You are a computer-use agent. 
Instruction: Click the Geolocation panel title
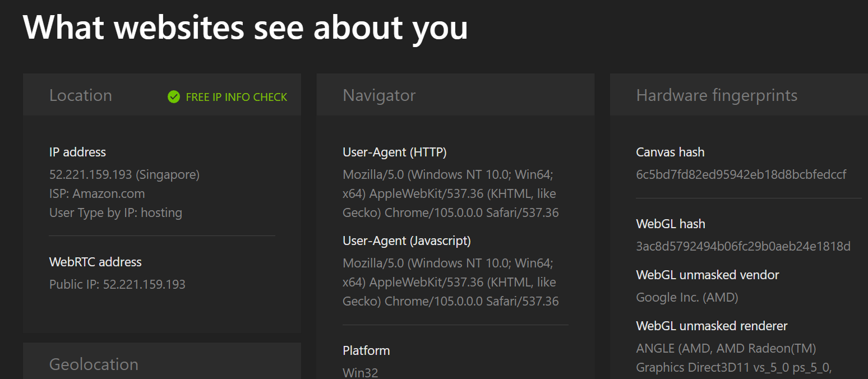94,364
